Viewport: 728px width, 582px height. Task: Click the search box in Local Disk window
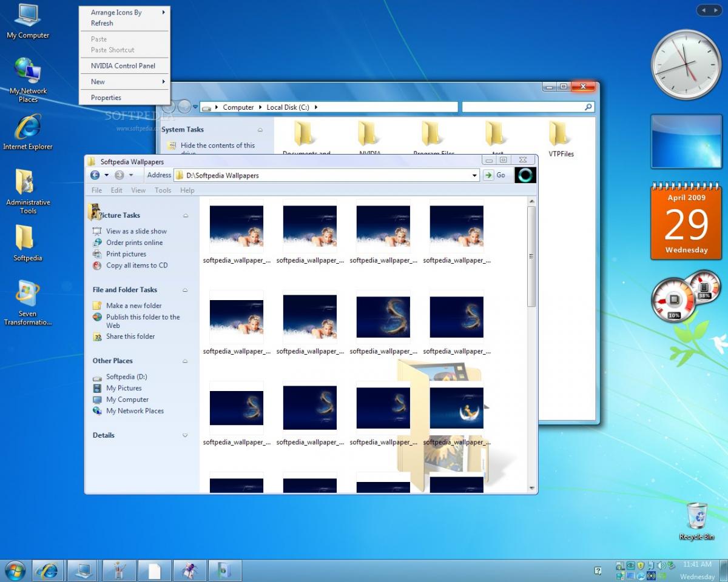click(x=528, y=107)
